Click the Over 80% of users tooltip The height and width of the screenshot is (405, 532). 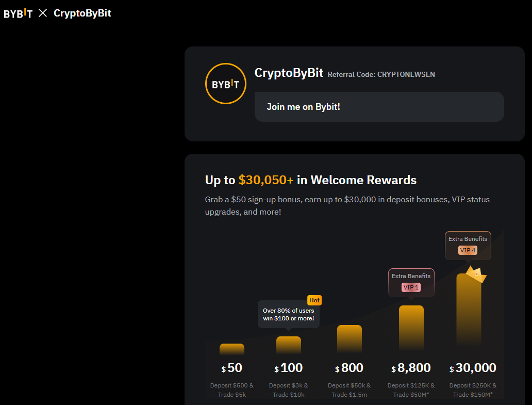pos(288,314)
